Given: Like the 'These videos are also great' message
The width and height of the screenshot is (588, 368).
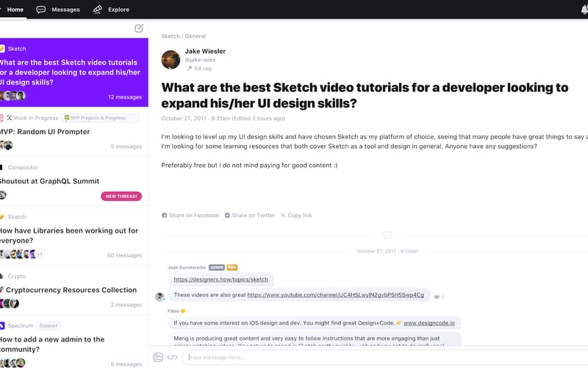Looking at the screenshot, I should pos(437,297).
